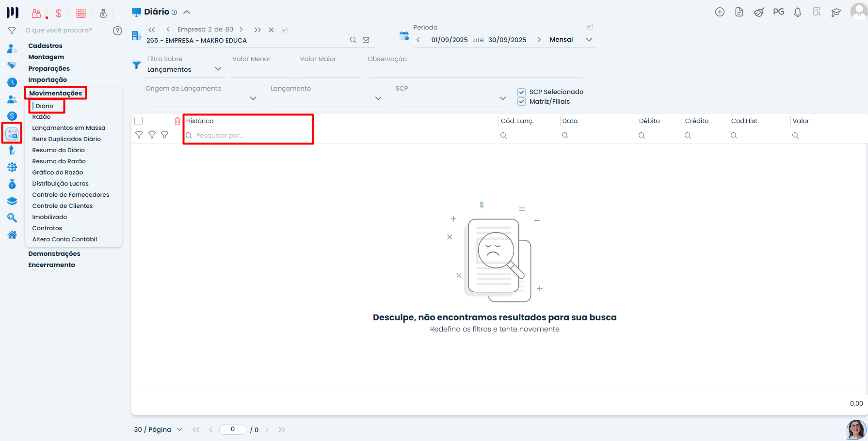Screen dimensions: 868x441
Task: Open the graduation cap training icon
Action: click(836, 13)
